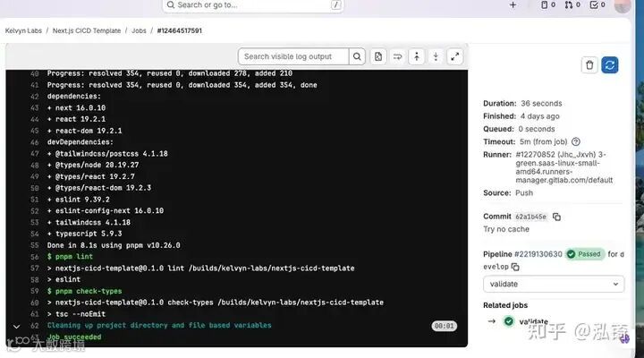Screen dimensions: 644x358
Task: Copy the commit SHA
Action: 556,217
